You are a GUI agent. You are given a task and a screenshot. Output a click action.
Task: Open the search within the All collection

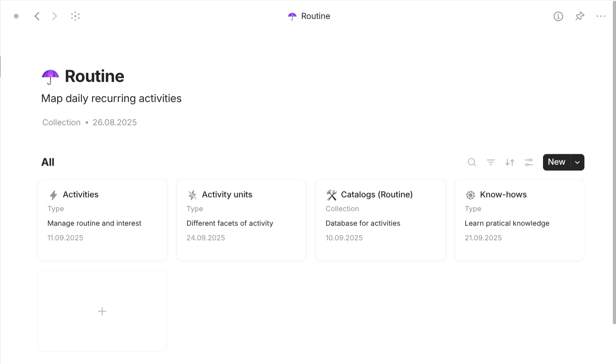[472, 162]
